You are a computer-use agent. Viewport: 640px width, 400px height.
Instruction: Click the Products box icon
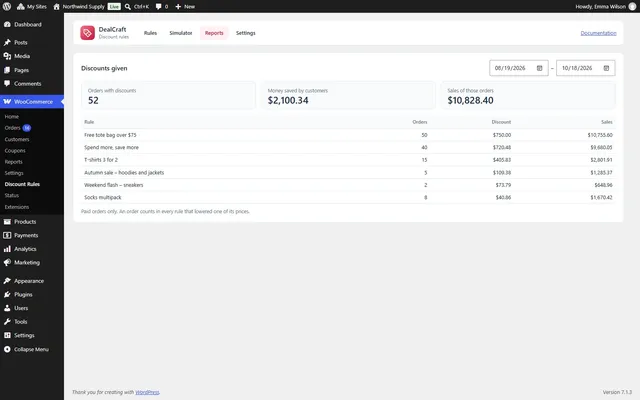coord(7,222)
